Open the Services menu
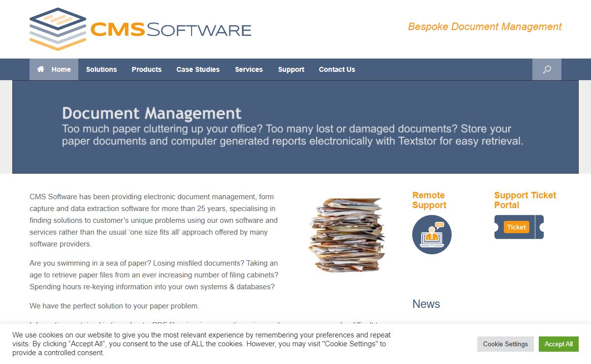 click(x=249, y=69)
